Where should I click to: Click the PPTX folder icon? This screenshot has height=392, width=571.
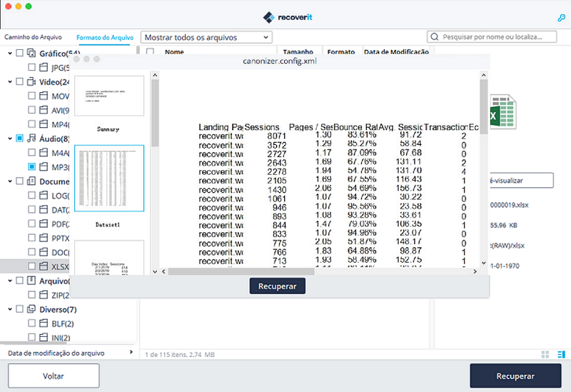click(x=44, y=238)
